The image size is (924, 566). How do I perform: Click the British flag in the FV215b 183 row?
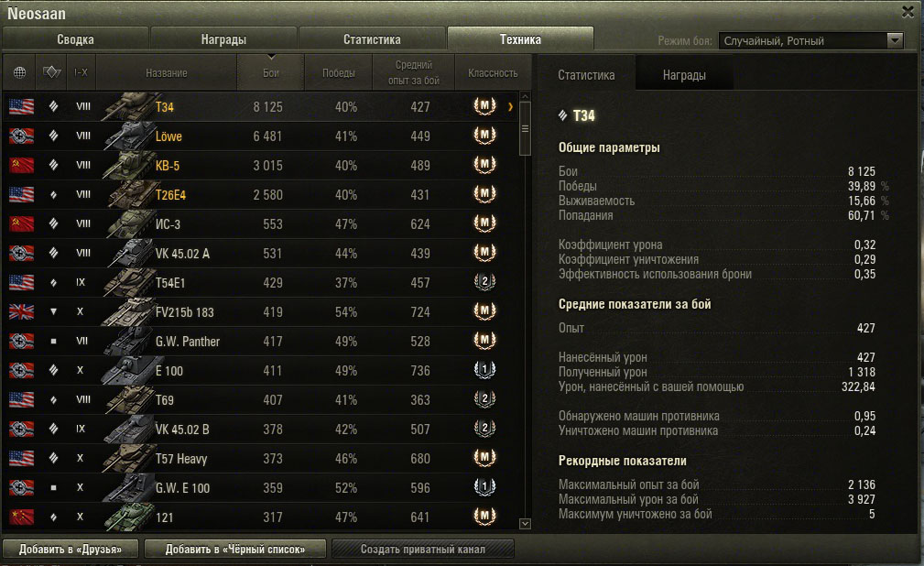click(21, 312)
